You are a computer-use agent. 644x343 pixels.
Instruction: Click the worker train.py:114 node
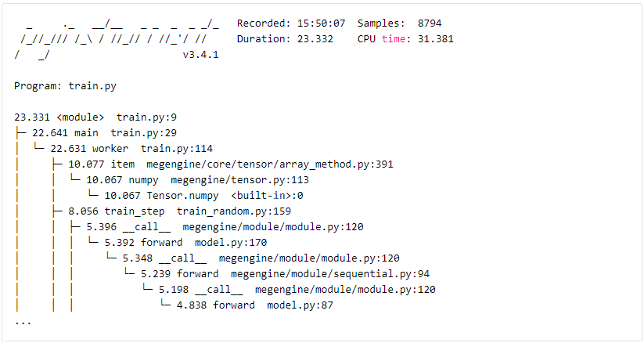(131, 149)
